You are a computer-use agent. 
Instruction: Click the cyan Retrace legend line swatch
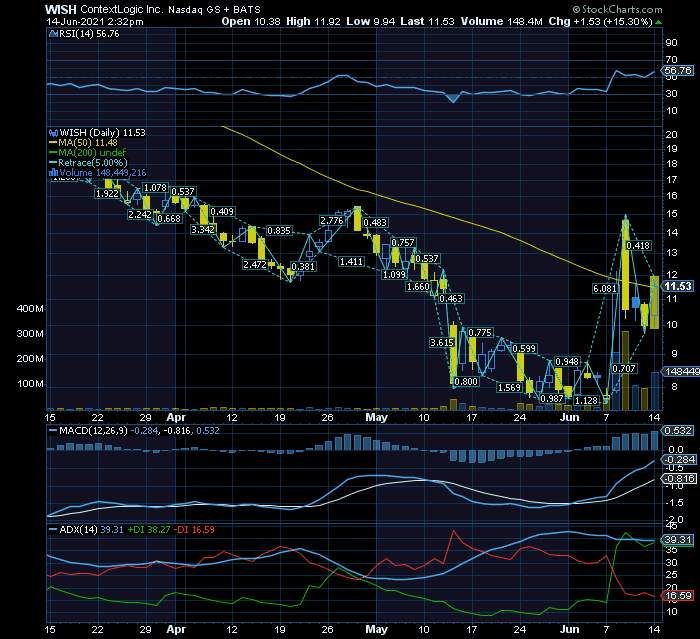(x=53, y=163)
